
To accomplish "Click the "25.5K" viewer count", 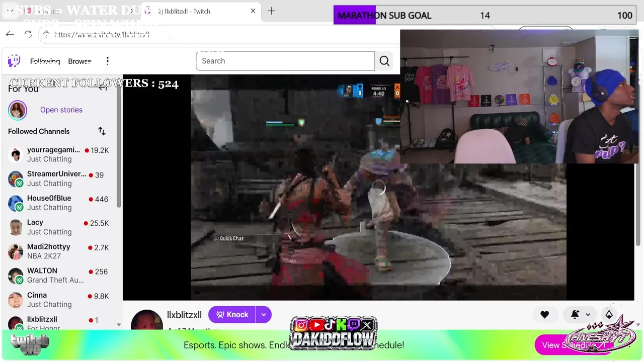I will (99, 223).
